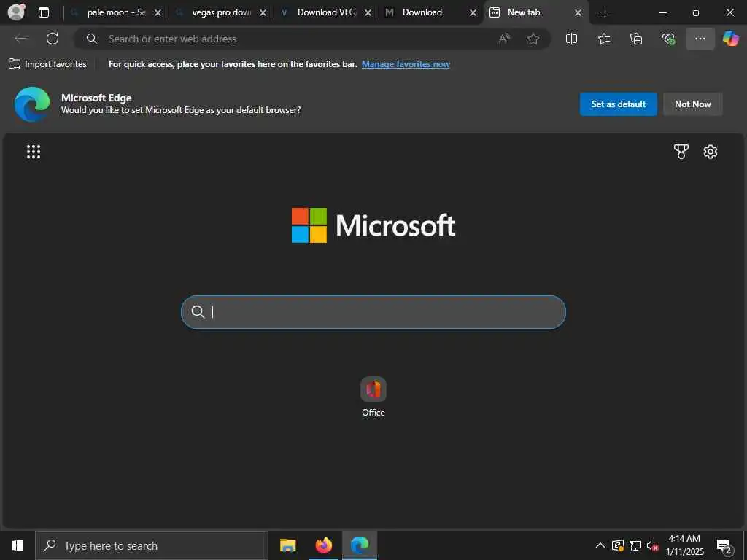The width and height of the screenshot is (747, 560).
Task: Go back with the back arrow
Action: [x=20, y=39]
